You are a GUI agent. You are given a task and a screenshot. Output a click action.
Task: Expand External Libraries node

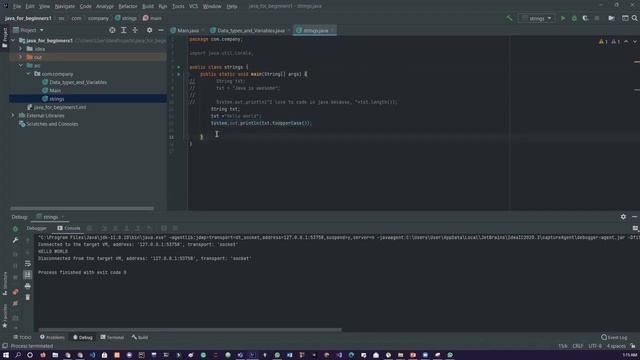pyautogui.click(x=13, y=116)
